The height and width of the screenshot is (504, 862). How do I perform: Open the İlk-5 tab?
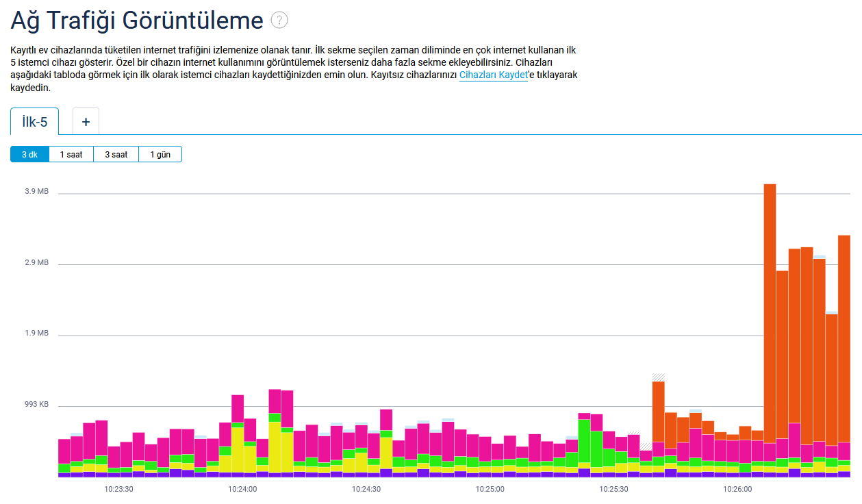pyautogui.click(x=35, y=121)
